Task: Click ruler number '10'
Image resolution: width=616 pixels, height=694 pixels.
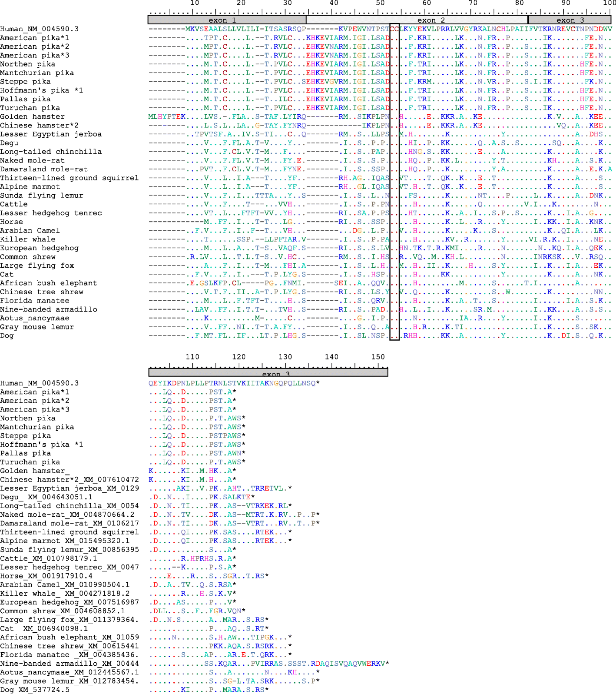Action: coord(195,3)
